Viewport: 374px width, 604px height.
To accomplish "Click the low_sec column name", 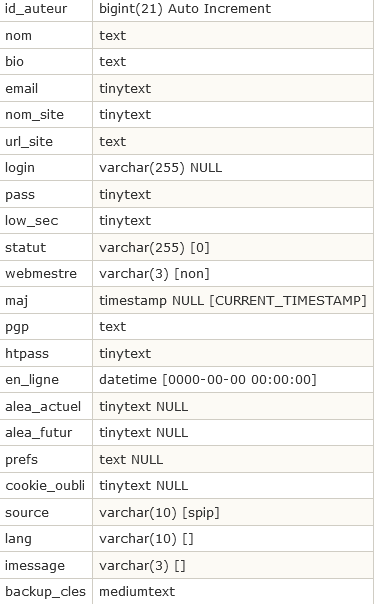I will coord(32,221).
